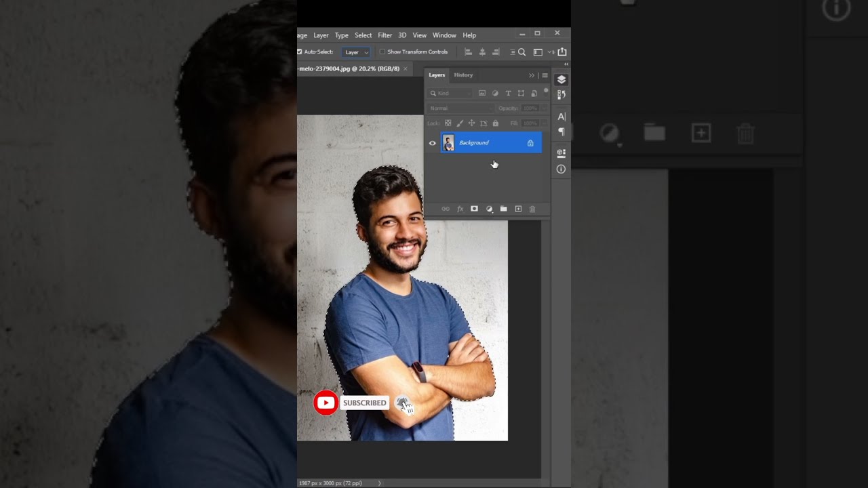The width and height of the screenshot is (868, 488).
Task: Click the add layer mask icon
Action: [x=474, y=209]
